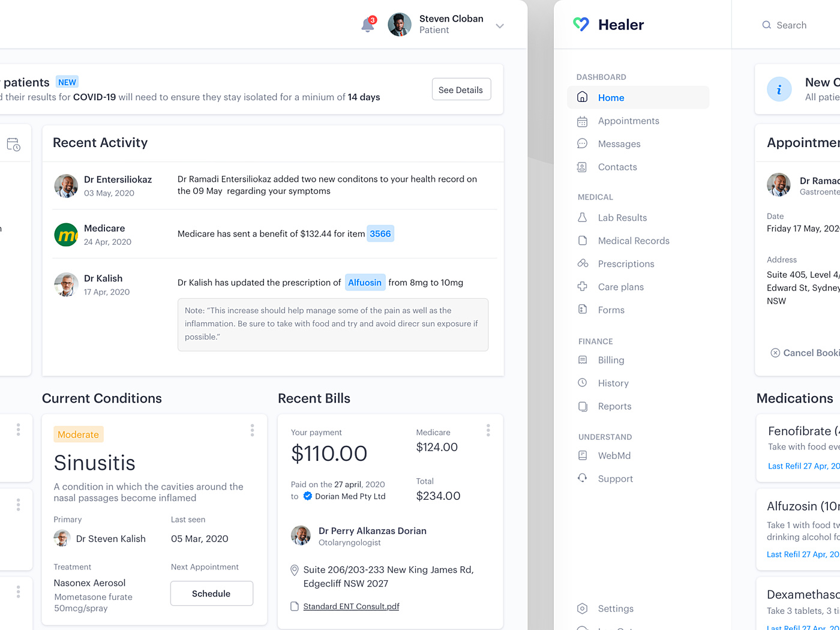Expand the Steven Cloban profile dropdown
This screenshot has width=840, height=630.
(x=500, y=26)
